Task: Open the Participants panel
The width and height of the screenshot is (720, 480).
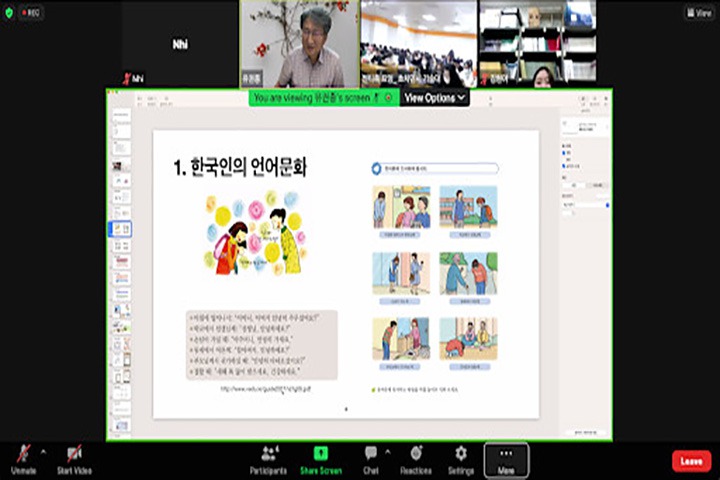Action: (268, 454)
